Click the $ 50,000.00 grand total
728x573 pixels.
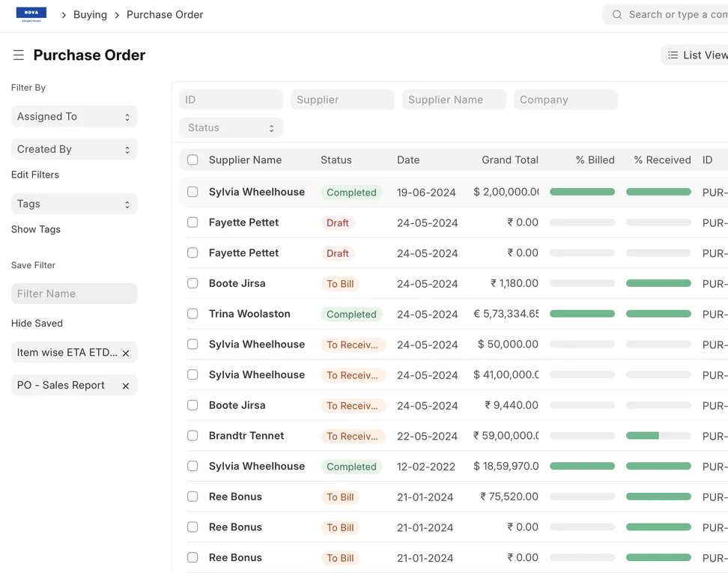click(508, 345)
